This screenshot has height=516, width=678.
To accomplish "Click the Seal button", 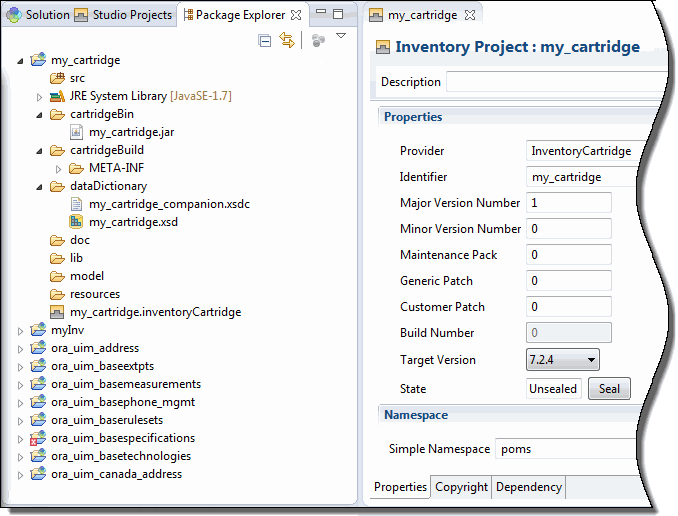I will [609, 389].
